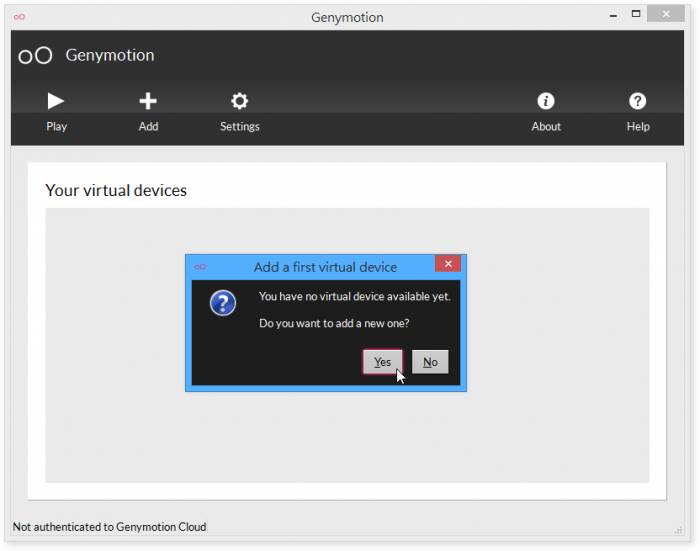The width and height of the screenshot is (700, 551).
Task: Minimize the Genymotion window
Action: coord(613,16)
